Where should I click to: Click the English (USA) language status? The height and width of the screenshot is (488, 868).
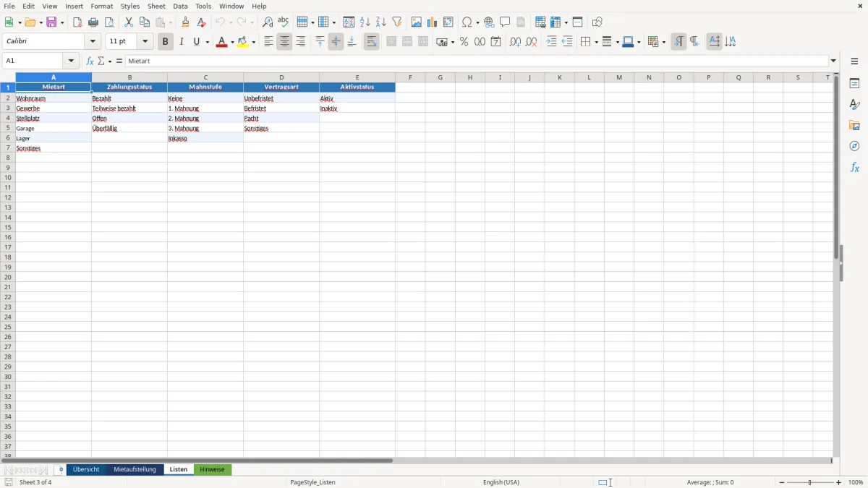click(x=501, y=482)
